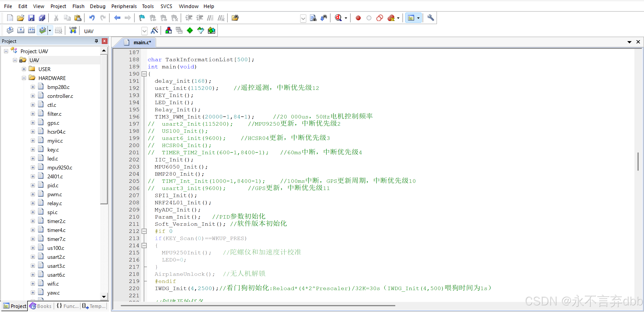Open the Peripherals menu
This screenshot has width=644, height=312.
pyautogui.click(x=124, y=6)
